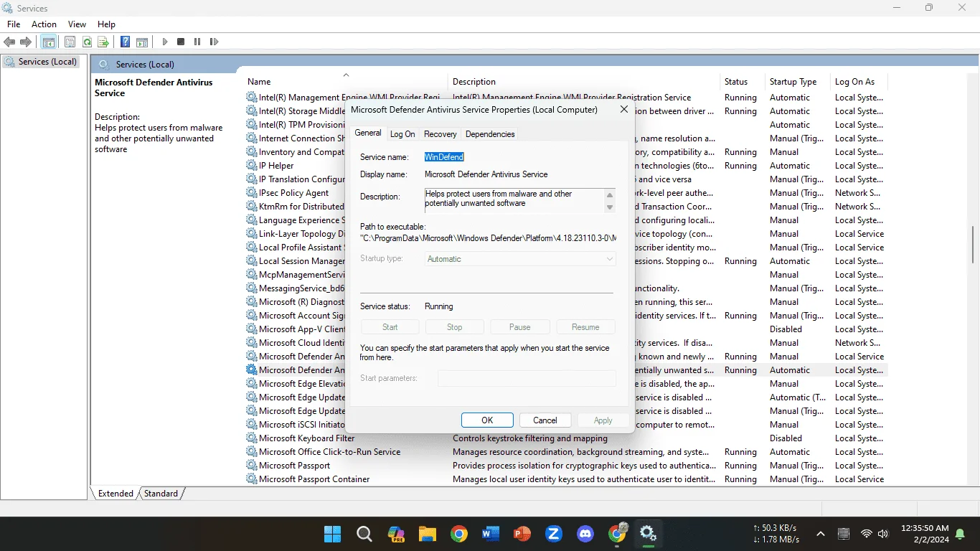Click the Pause Service icon in toolbar
This screenshot has height=551, width=980.
point(197,42)
